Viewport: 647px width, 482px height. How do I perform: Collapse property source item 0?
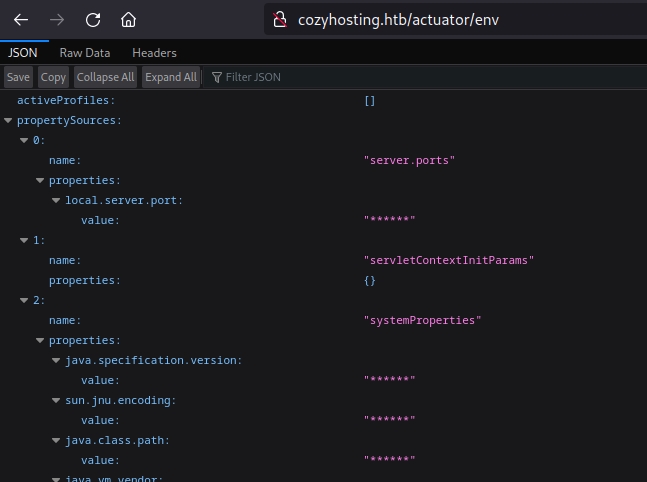coord(25,140)
